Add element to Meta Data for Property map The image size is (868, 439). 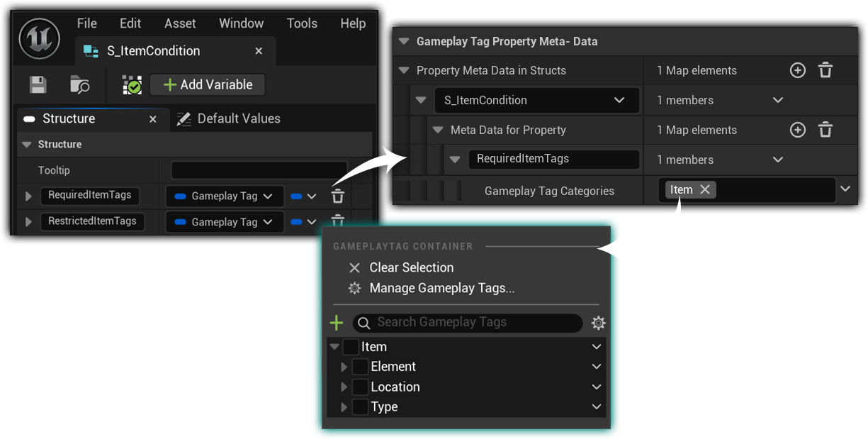[x=798, y=130]
